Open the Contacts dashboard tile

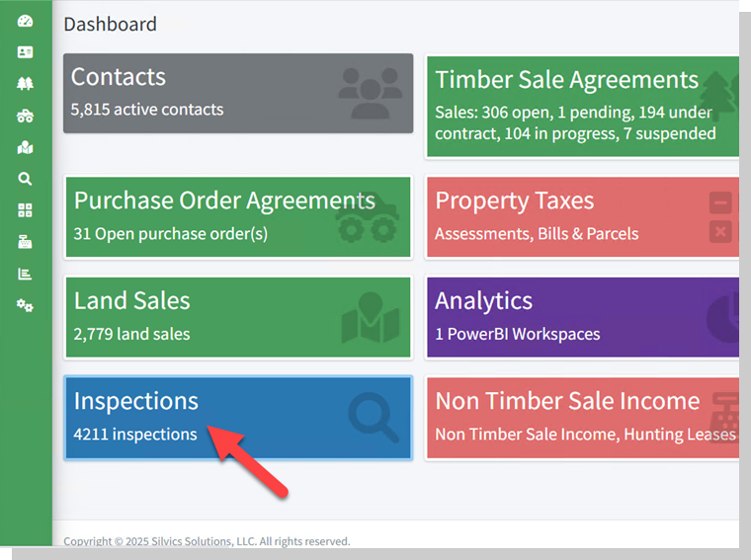[238, 93]
